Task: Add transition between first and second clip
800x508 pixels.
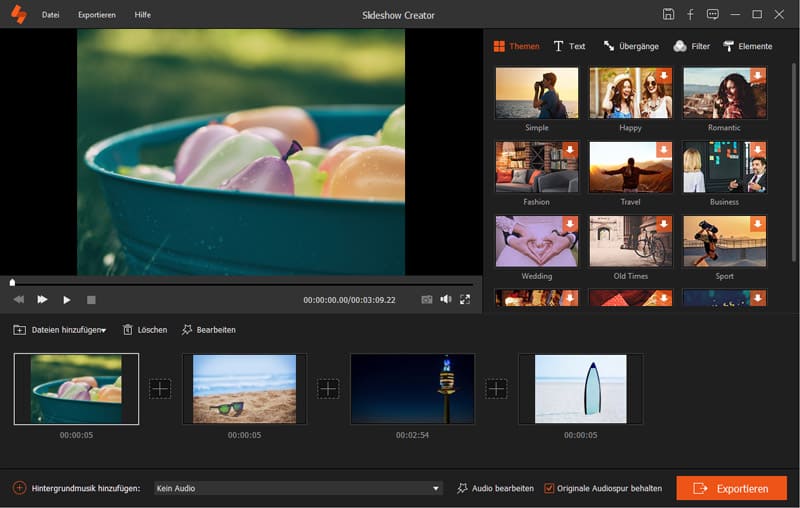Action: pyautogui.click(x=160, y=389)
